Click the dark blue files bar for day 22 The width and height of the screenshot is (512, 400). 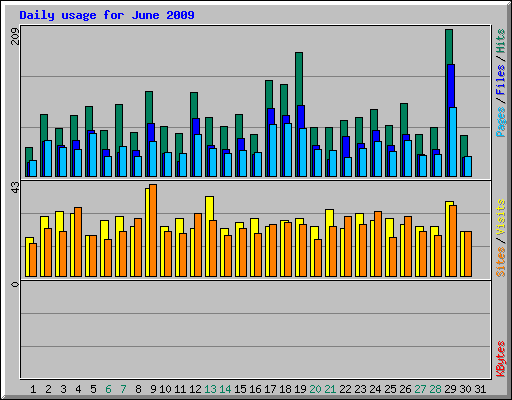point(346,147)
